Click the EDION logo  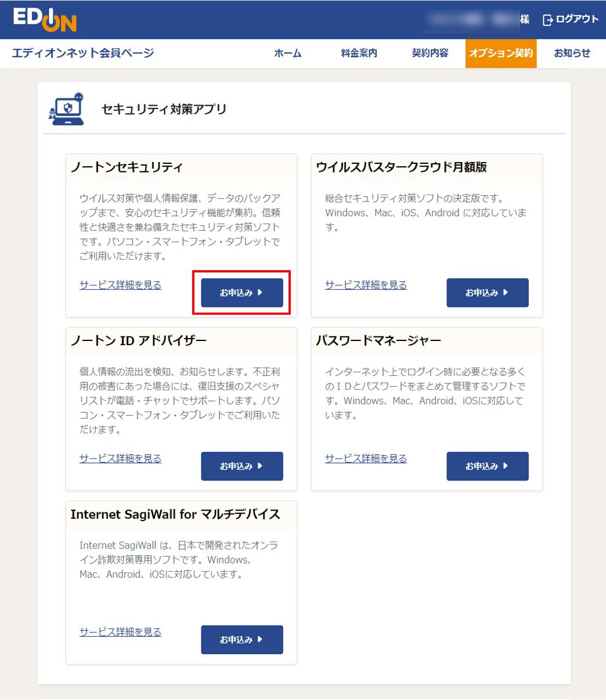pyautogui.click(x=45, y=20)
